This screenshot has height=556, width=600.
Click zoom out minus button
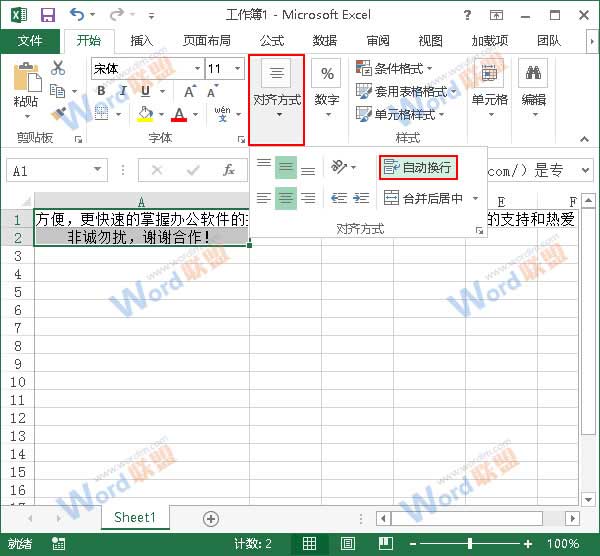[x=412, y=543]
